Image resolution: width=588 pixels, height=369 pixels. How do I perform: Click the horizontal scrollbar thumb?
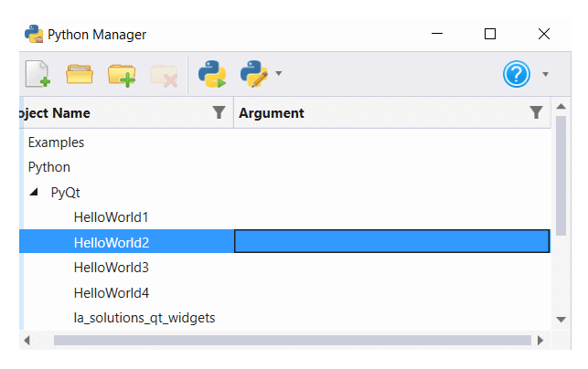coord(293,341)
